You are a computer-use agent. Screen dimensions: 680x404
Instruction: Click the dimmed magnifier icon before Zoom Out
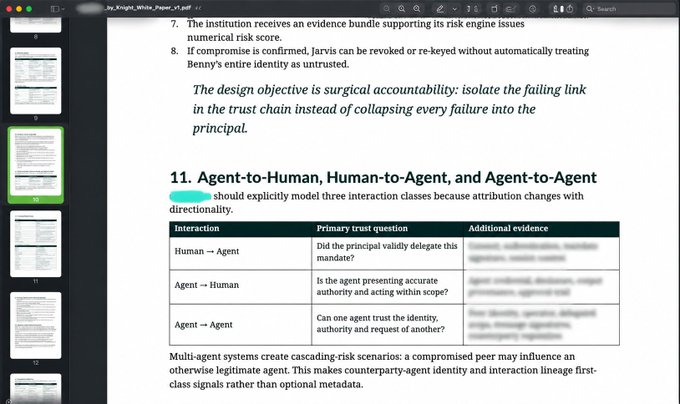tap(386, 9)
